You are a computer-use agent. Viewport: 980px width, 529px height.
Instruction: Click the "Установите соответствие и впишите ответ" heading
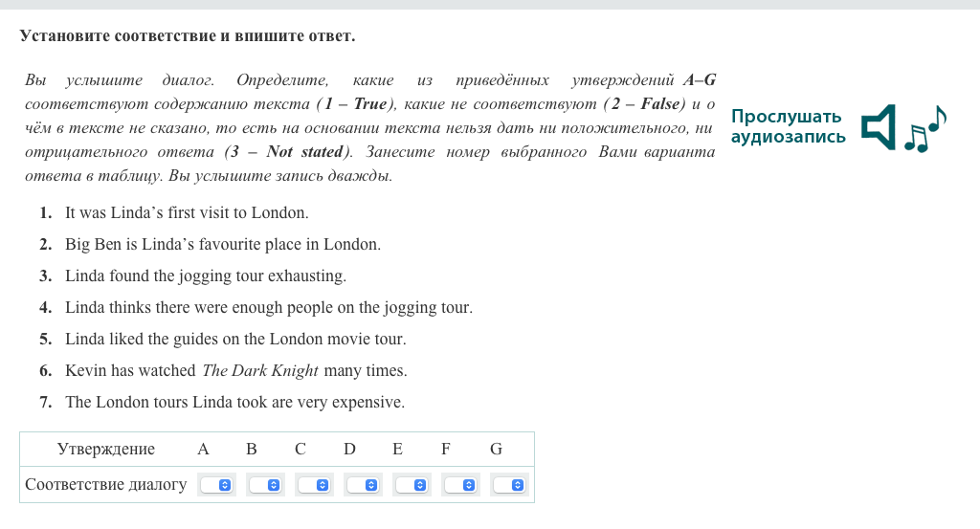coord(187,36)
